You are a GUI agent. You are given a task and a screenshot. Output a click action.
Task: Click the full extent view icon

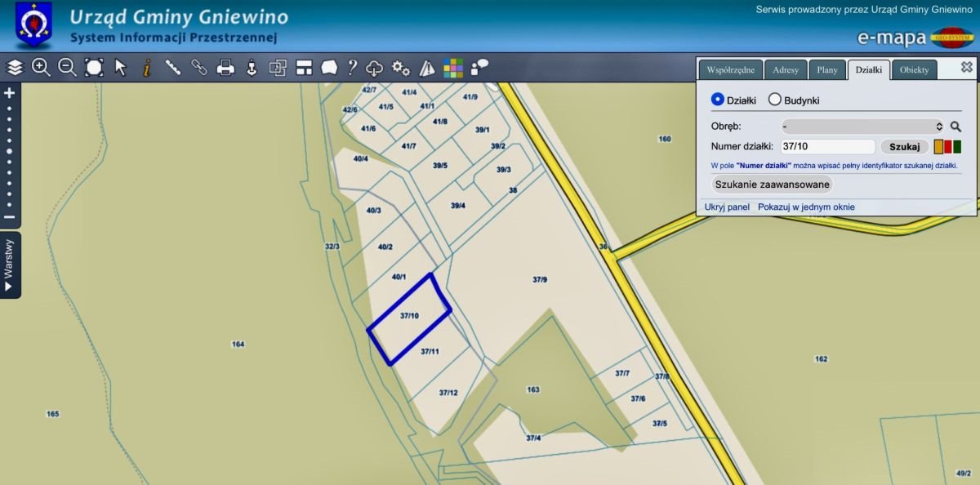pos(94,68)
